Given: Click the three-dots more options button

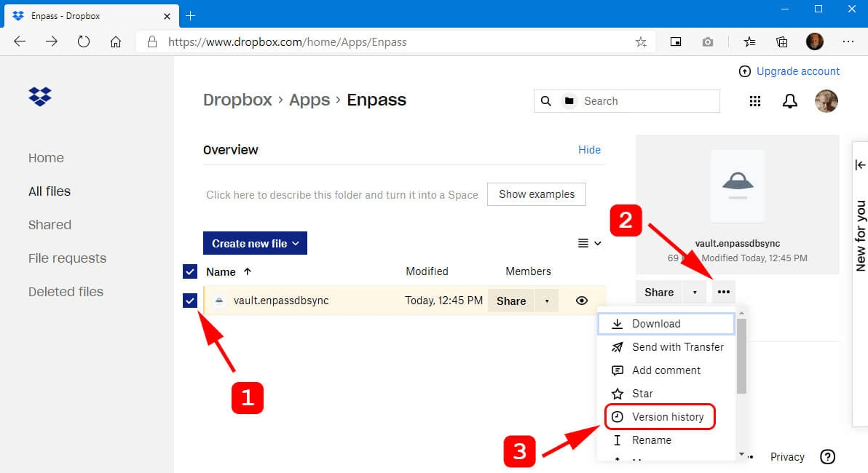Looking at the screenshot, I should coord(723,292).
